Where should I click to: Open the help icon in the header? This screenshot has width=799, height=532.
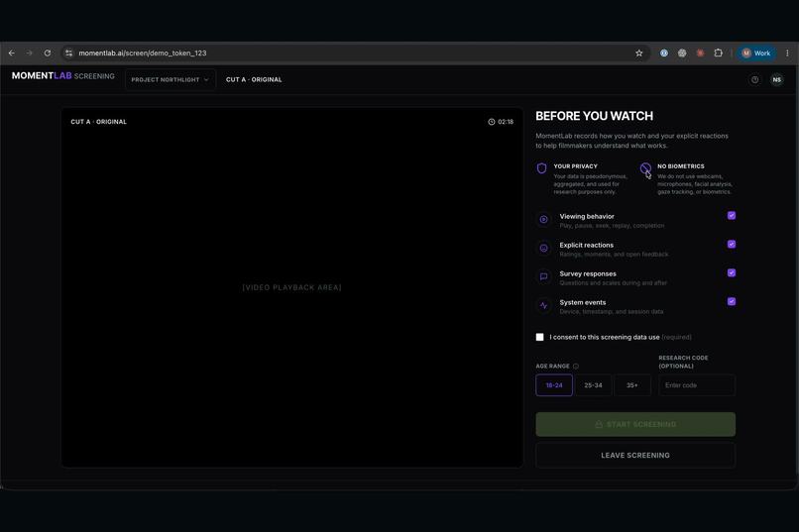click(754, 79)
